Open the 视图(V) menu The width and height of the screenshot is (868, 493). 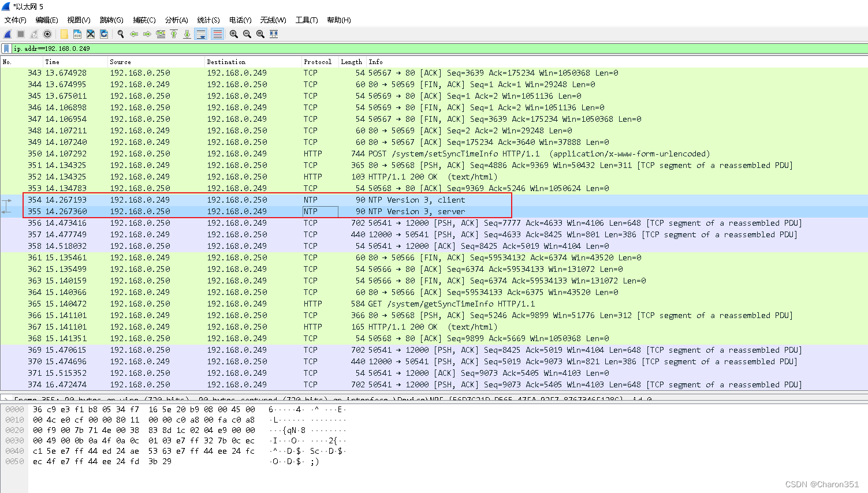pyautogui.click(x=79, y=20)
